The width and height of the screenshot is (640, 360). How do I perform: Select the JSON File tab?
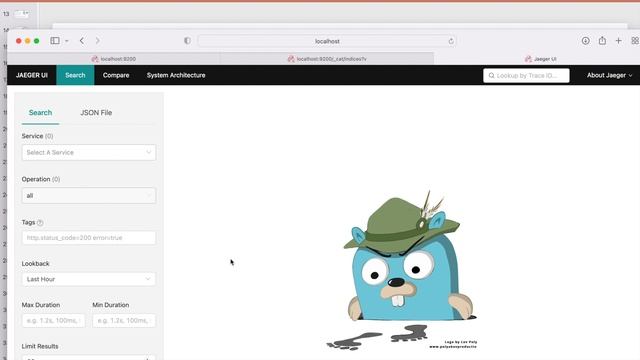pos(96,113)
